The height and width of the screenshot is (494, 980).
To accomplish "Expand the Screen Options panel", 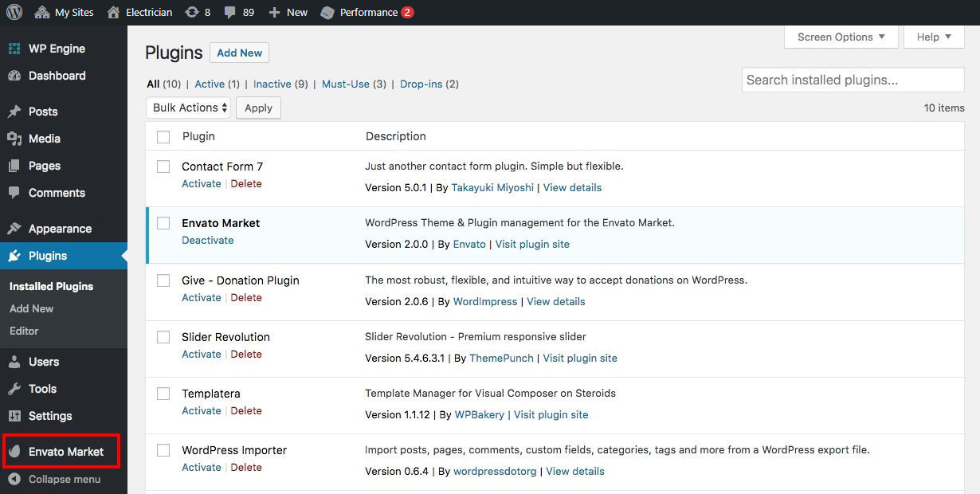I will click(x=841, y=37).
